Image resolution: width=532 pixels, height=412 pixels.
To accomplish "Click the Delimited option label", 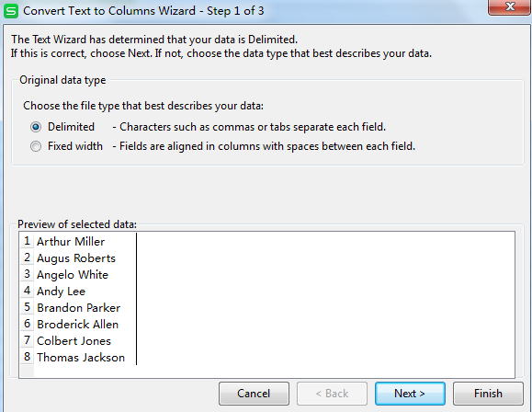I will click(71, 127).
